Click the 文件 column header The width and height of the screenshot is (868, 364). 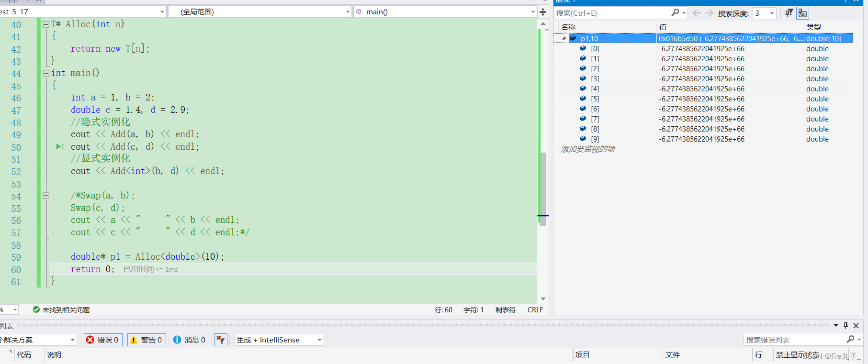673,355
